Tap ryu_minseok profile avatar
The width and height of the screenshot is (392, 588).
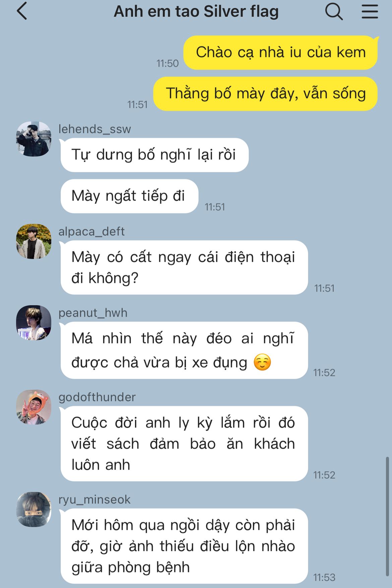pyautogui.click(x=34, y=509)
